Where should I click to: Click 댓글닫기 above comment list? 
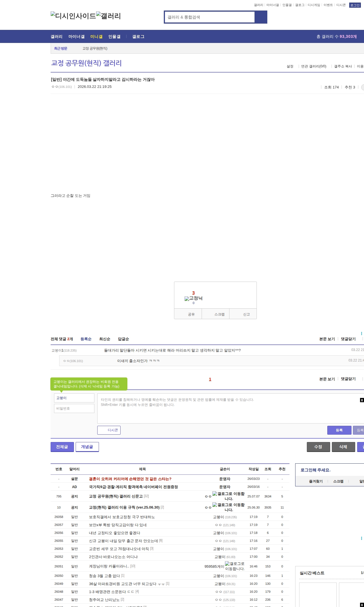click(x=348, y=339)
